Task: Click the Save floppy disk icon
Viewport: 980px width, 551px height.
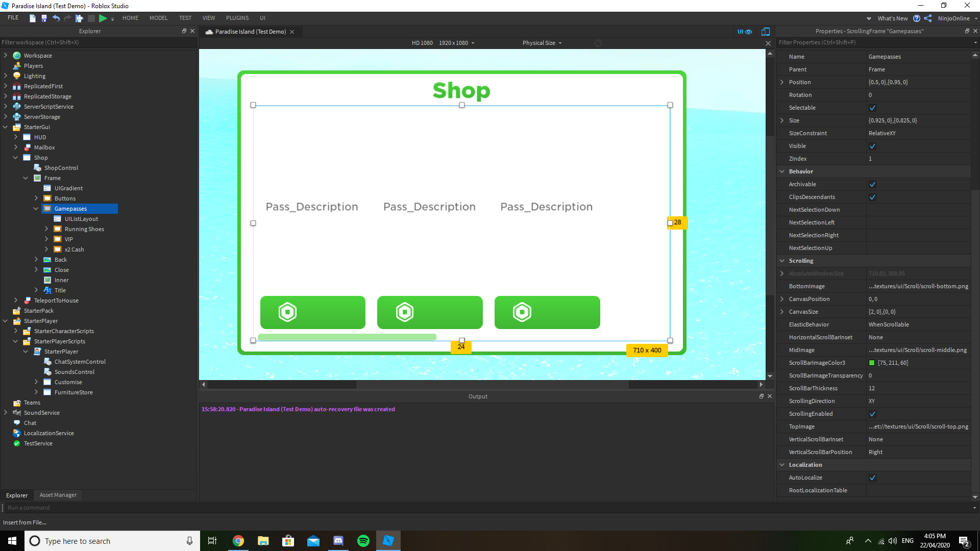Action: pyautogui.click(x=44, y=18)
